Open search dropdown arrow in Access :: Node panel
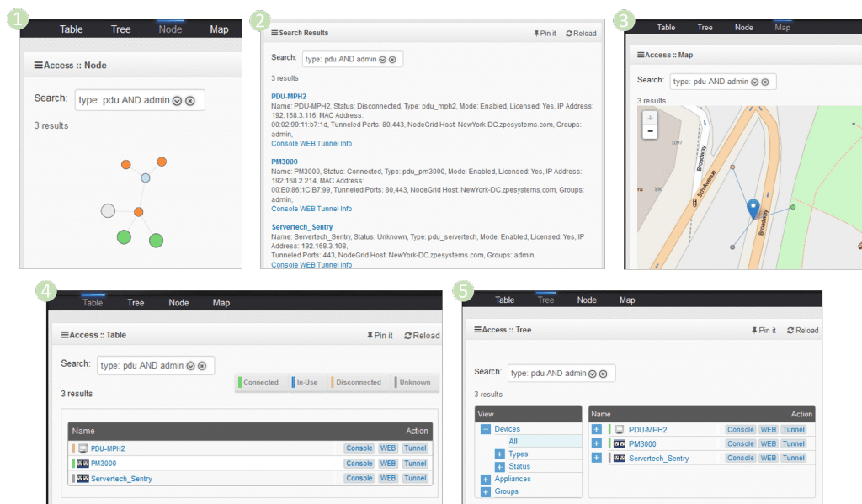Image resolution: width=862 pixels, height=504 pixels. pyautogui.click(x=177, y=101)
